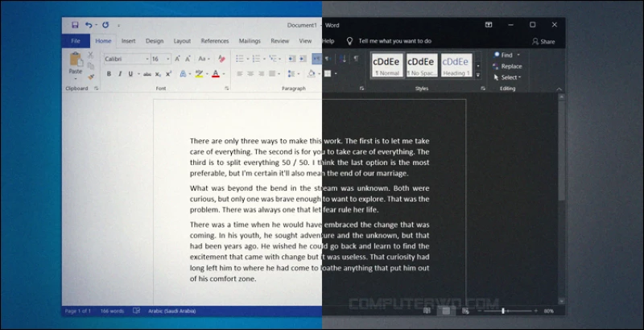Undo the last action
This screenshot has width=644, height=330.
[89, 25]
